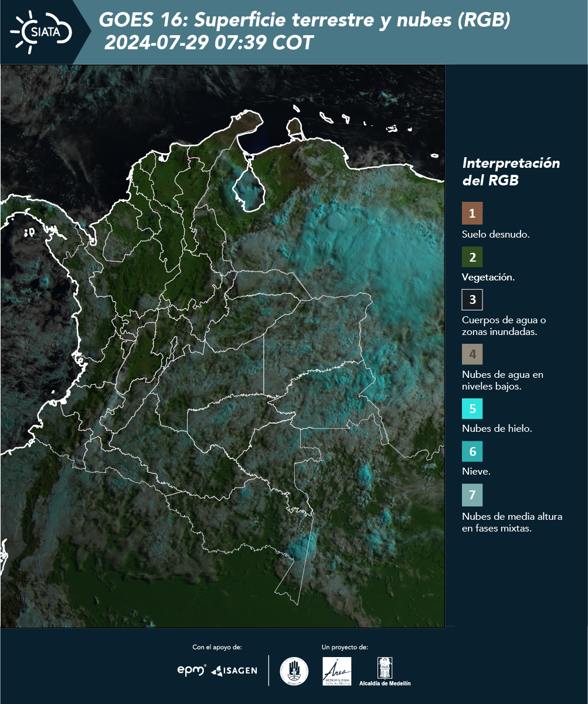
Task: Click the "Vegetación." legend label
Action: coord(488,277)
